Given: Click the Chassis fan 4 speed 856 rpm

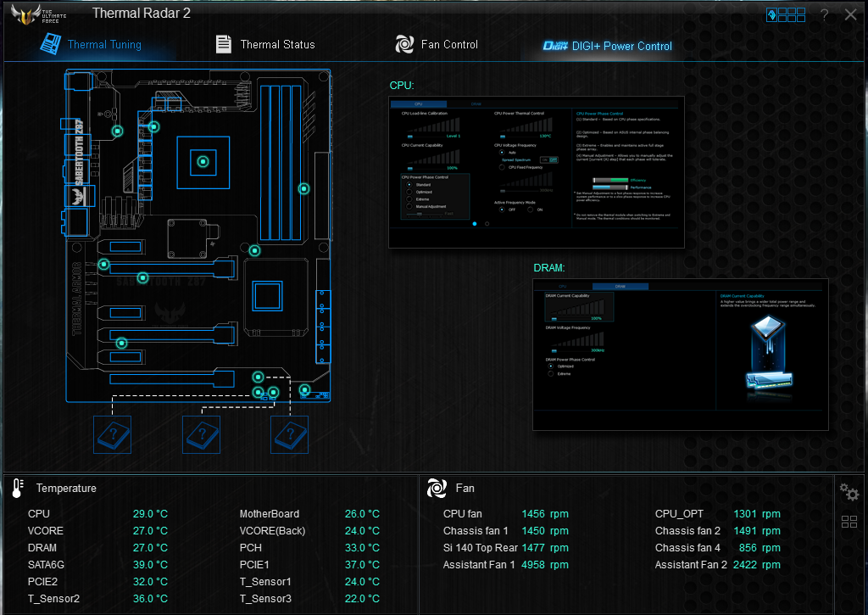Looking at the screenshot, I should pyautogui.click(x=759, y=547).
